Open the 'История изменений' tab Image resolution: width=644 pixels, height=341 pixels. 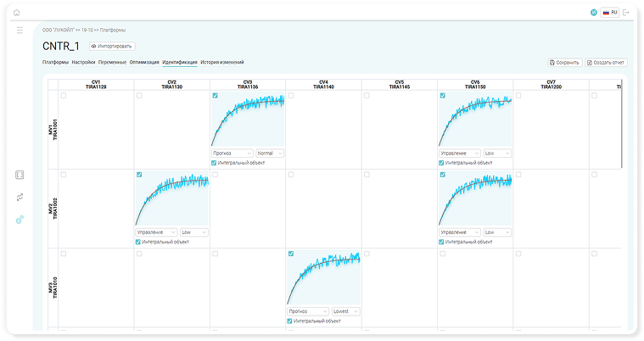click(222, 62)
